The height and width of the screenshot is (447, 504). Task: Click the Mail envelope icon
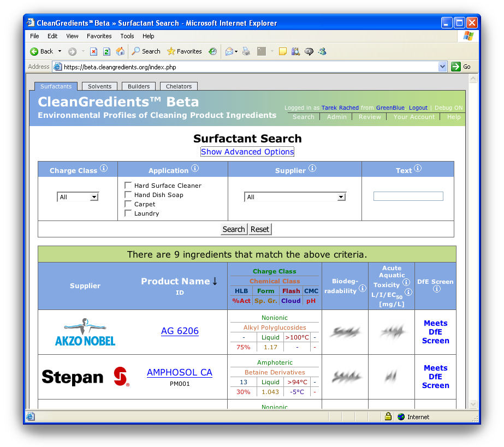(x=229, y=51)
